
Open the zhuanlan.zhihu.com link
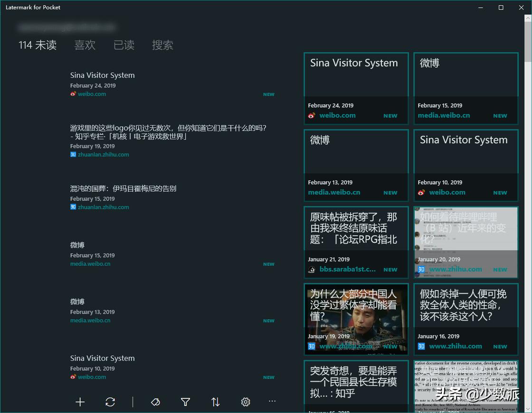click(103, 154)
